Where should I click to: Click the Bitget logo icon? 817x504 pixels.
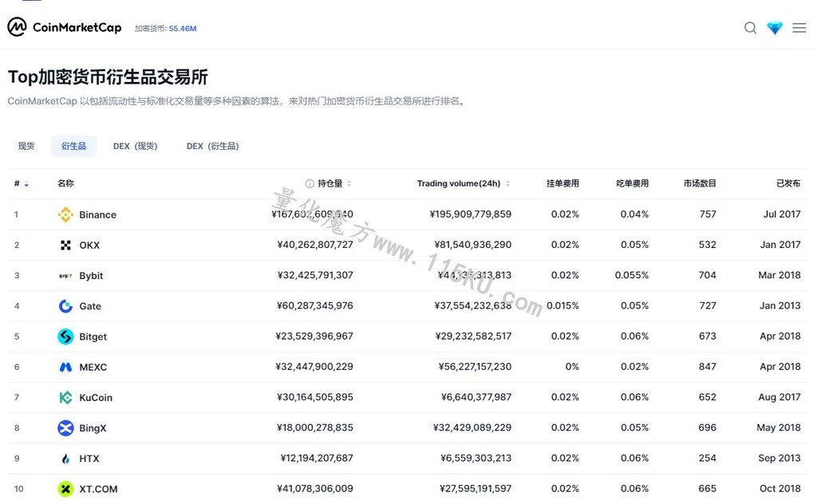[x=65, y=337]
